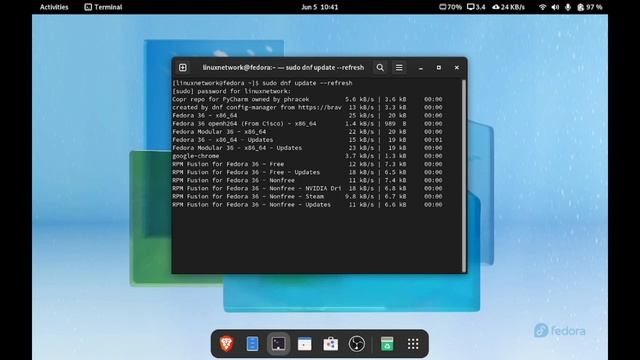Screen dimensions: 640x360
Task: Click the 24 KB/s network speed indicator
Action: [x=509, y=7]
